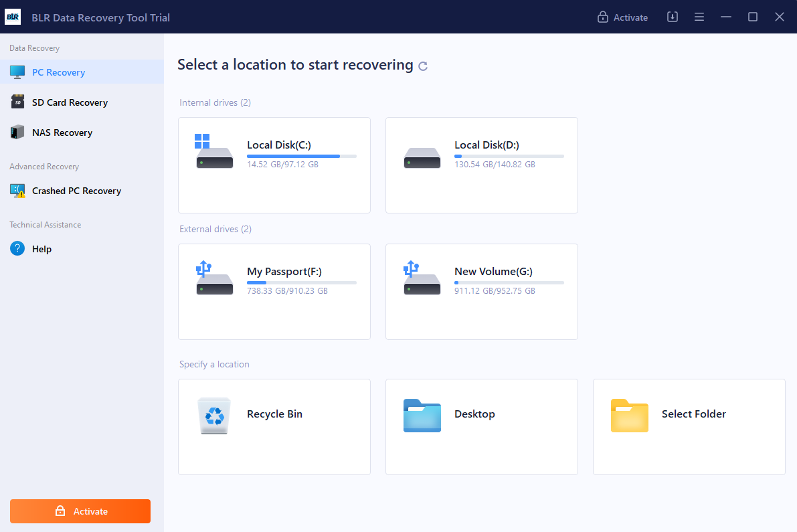Click the Desktop folder icon
797x532 pixels.
click(422, 416)
